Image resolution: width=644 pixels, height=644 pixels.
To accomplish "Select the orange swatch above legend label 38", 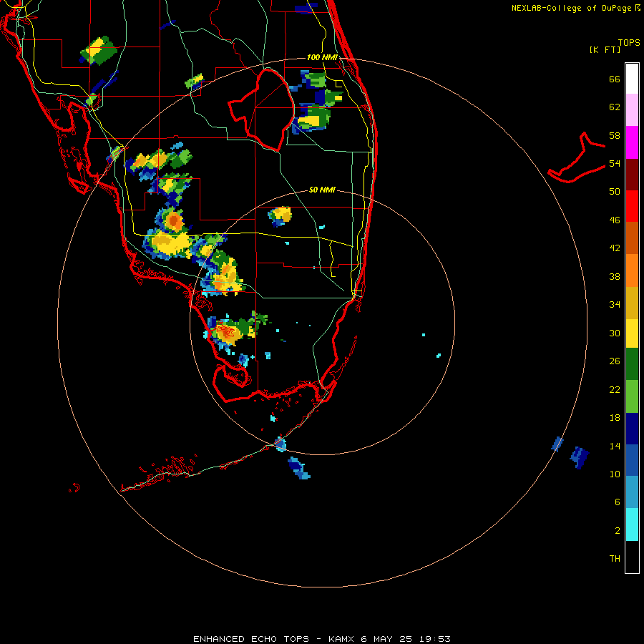I will click(632, 270).
